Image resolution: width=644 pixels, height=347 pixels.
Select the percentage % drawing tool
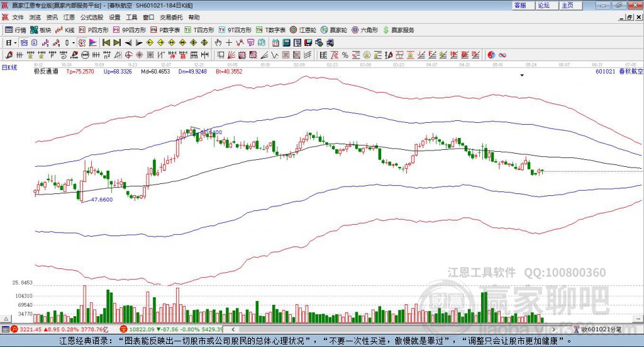tap(345, 55)
